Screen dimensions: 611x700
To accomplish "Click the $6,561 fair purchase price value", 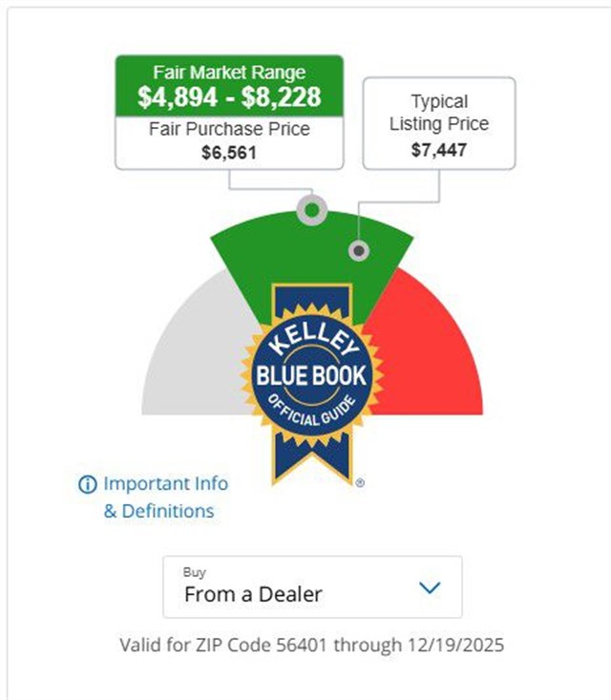I will click(x=228, y=152).
